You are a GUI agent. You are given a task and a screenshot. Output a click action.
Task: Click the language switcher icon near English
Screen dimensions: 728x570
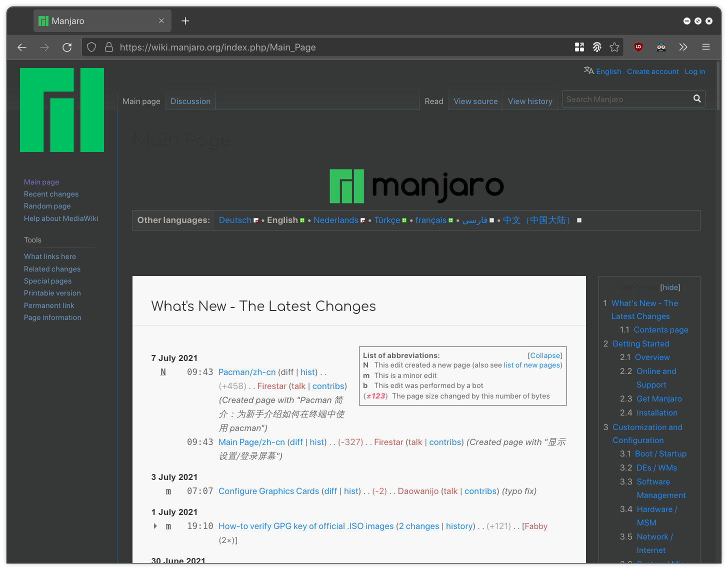[588, 70]
